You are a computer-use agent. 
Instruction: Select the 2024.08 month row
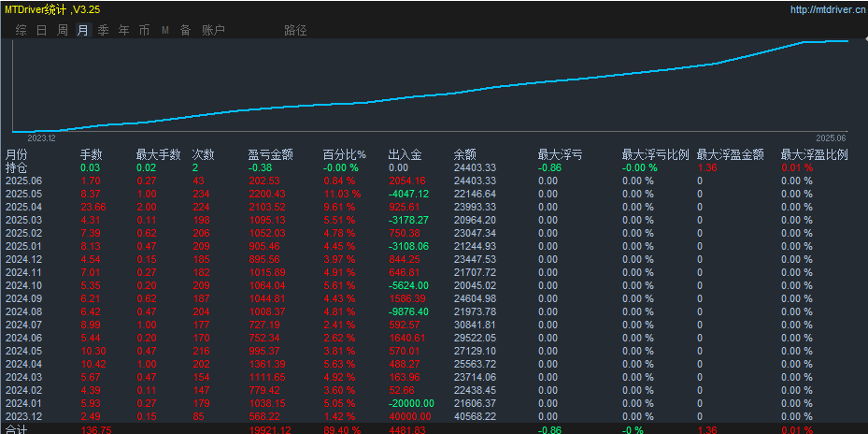(434, 312)
